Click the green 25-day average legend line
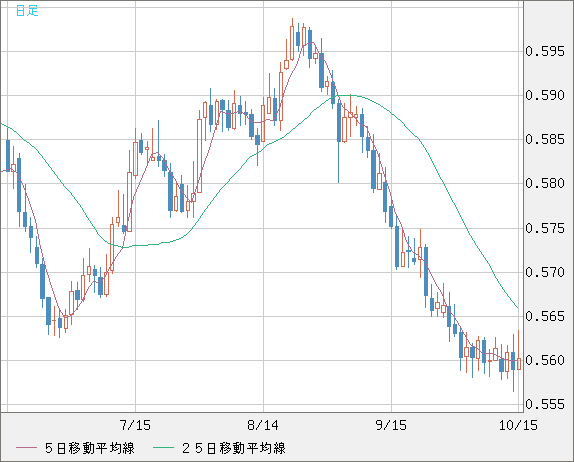 (x=163, y=448)
